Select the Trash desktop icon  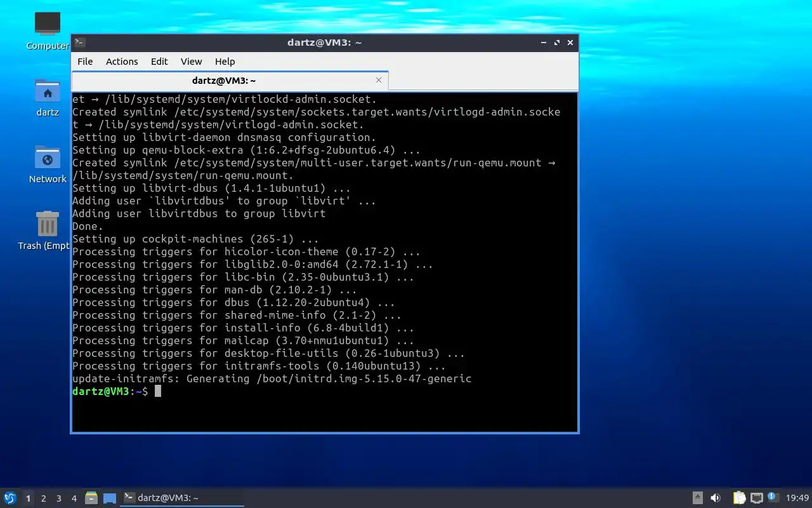44,231
